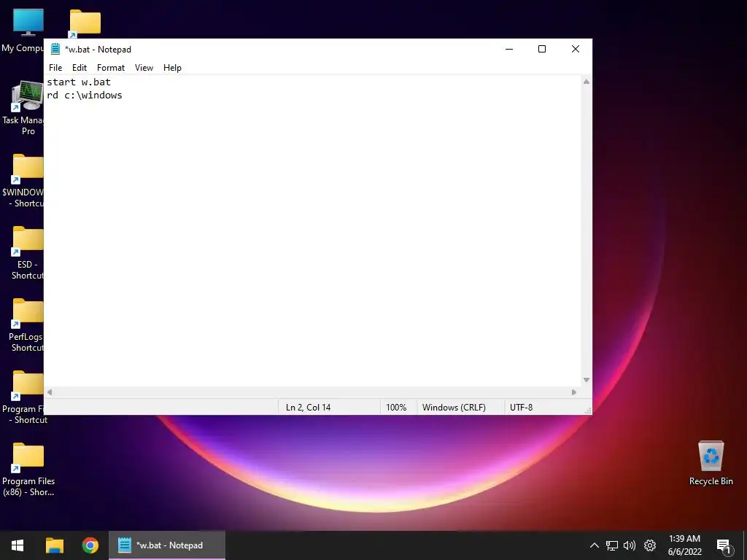Open the Program Files shortcut folder
Screen dimensions: 747x560
(24, 398)
